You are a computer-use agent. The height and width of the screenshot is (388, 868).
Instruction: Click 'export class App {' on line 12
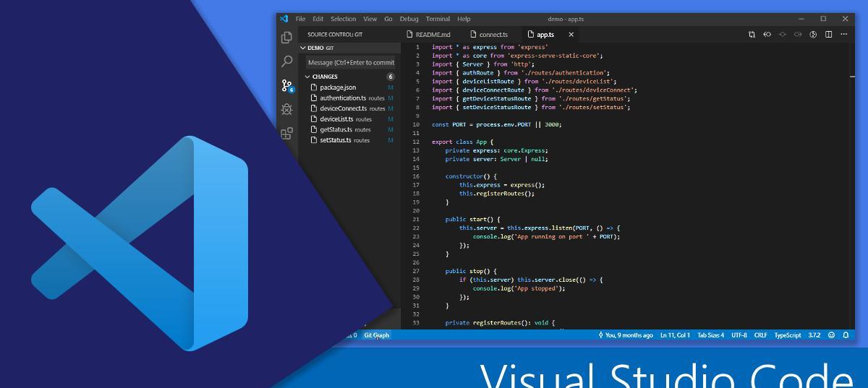[463, 142]
